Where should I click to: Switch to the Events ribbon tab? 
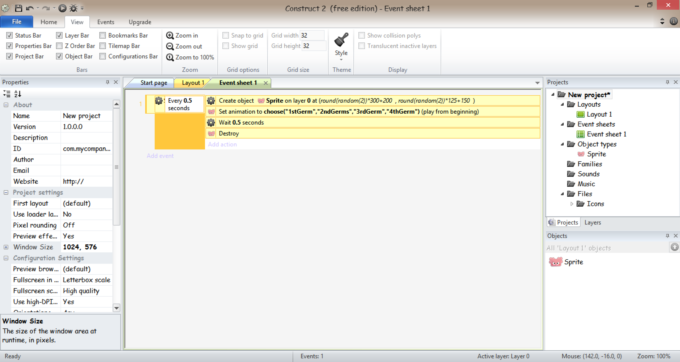point(105,22)
